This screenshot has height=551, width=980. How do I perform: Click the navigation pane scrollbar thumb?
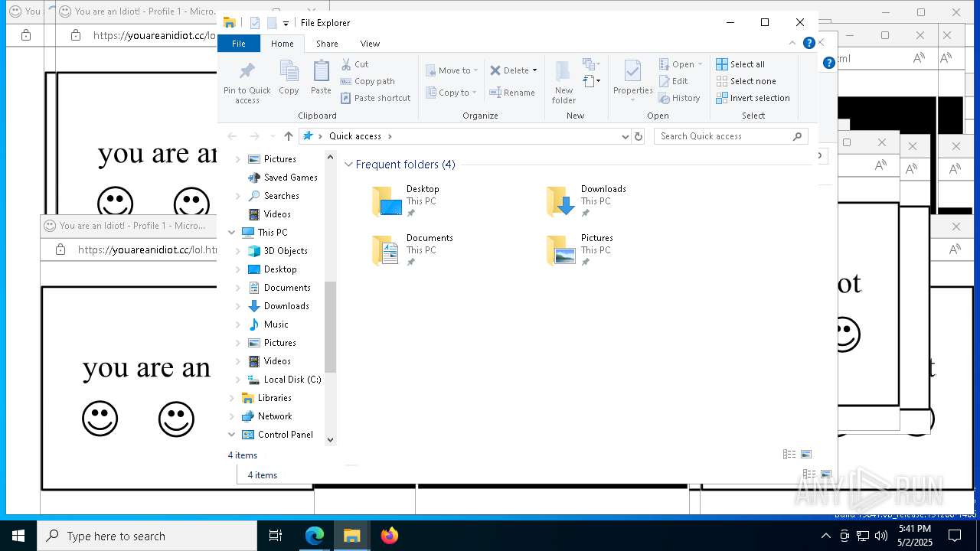[331, 327]
